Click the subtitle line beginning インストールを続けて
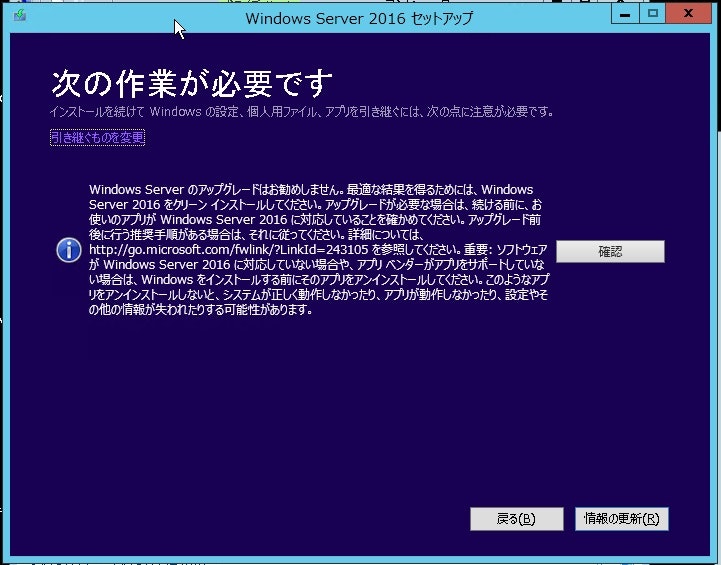Viewport: 721px width, 565px height. [x=302, y=112]
